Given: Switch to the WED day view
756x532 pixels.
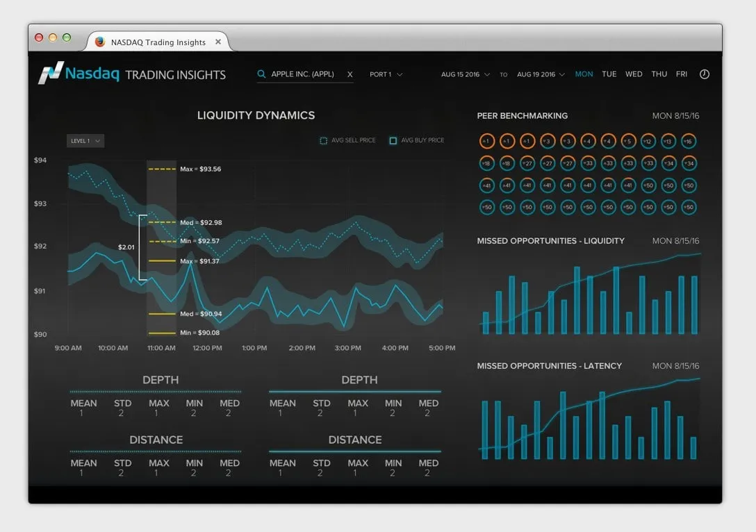Looking at the screenshot, I should 634,74.
